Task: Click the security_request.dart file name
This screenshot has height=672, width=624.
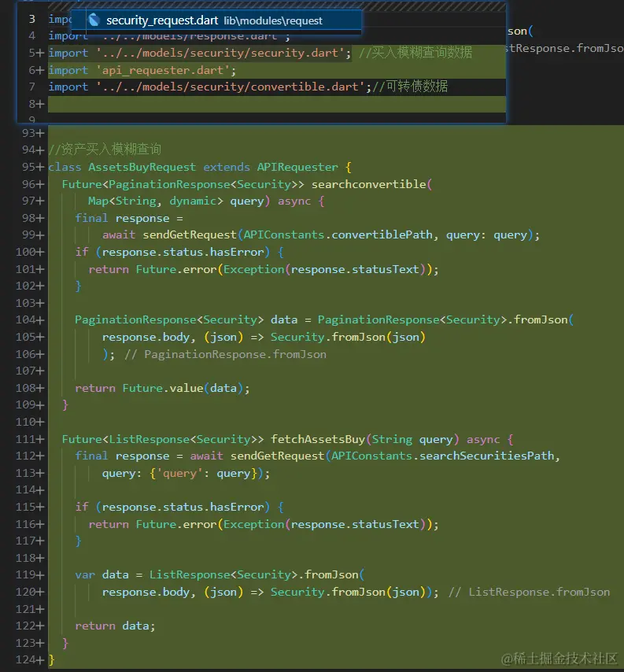Action: (162, 20)
